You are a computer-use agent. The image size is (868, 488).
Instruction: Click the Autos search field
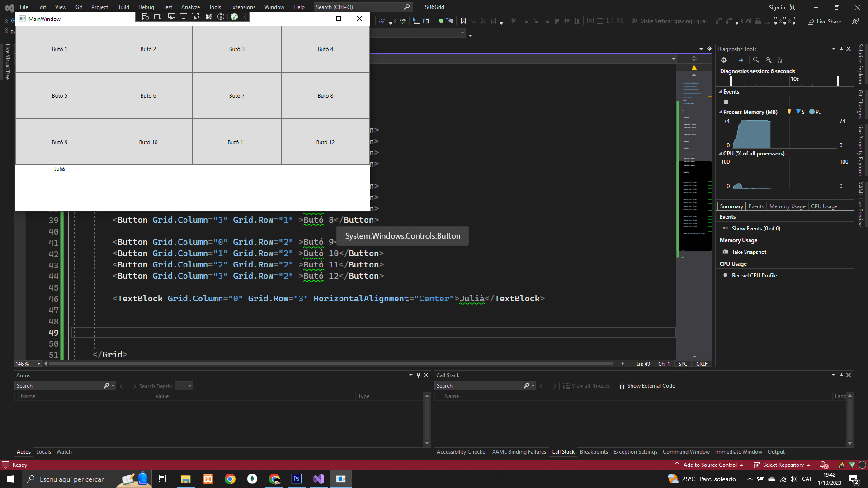59,386
